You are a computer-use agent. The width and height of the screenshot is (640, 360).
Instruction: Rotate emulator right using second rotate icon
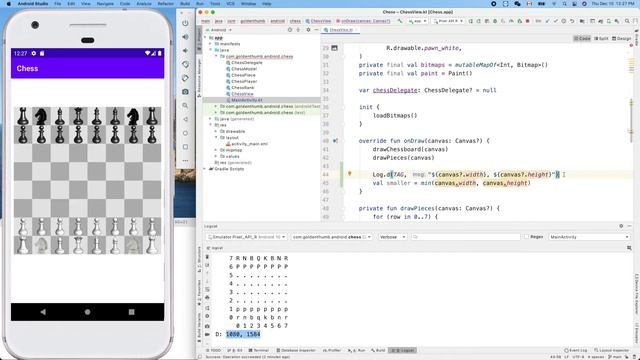click(185, 78)
